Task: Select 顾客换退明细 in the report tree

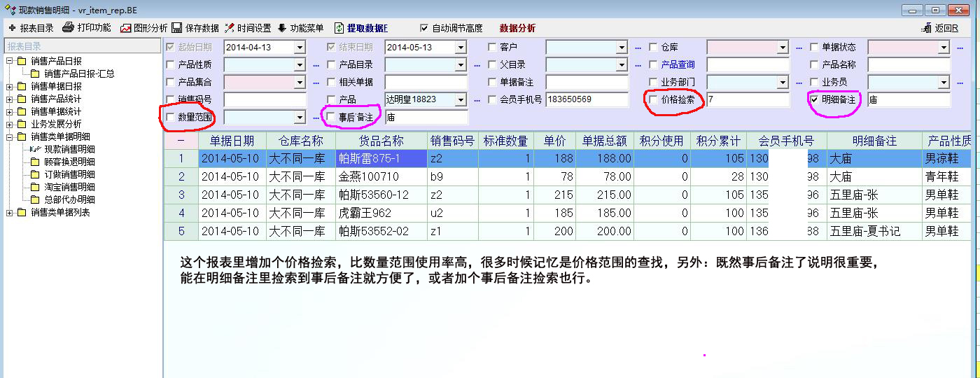Action: 69,162
